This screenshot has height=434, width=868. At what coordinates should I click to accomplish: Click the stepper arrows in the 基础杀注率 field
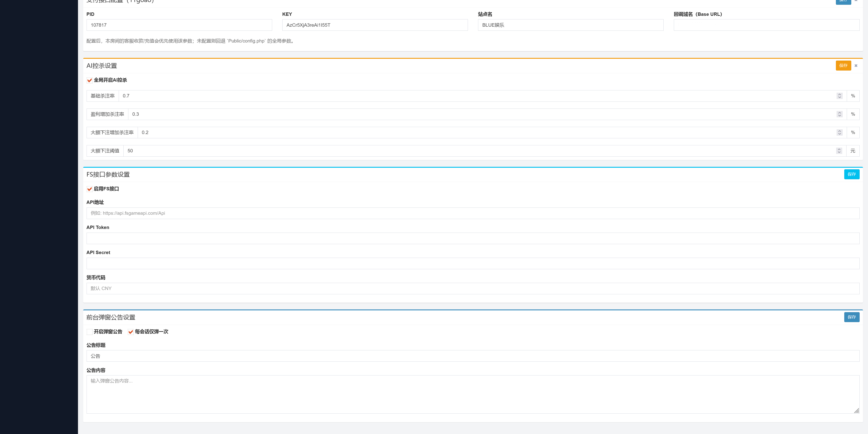click(x=839, y=96)
